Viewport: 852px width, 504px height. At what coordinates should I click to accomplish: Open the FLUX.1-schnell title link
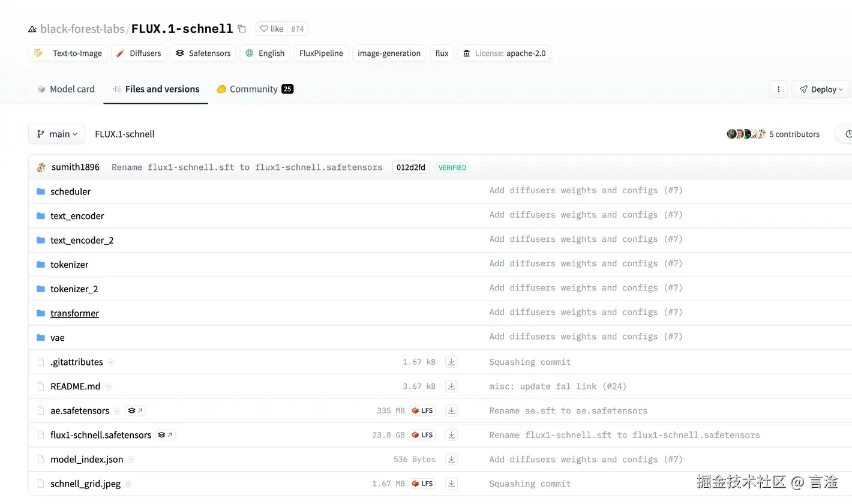point(182,29)
